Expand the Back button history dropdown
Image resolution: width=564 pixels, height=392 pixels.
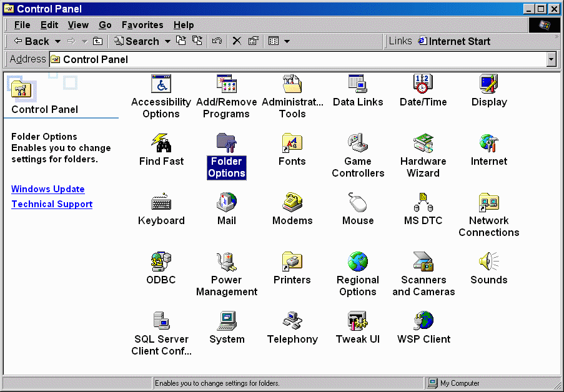(58, 41)
